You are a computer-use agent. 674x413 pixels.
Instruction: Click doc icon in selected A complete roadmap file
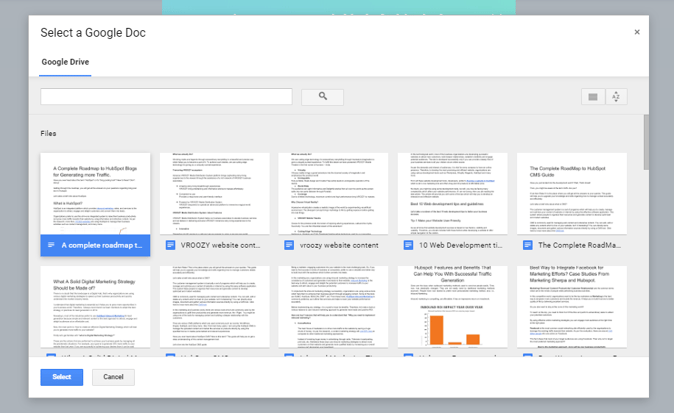51,245
